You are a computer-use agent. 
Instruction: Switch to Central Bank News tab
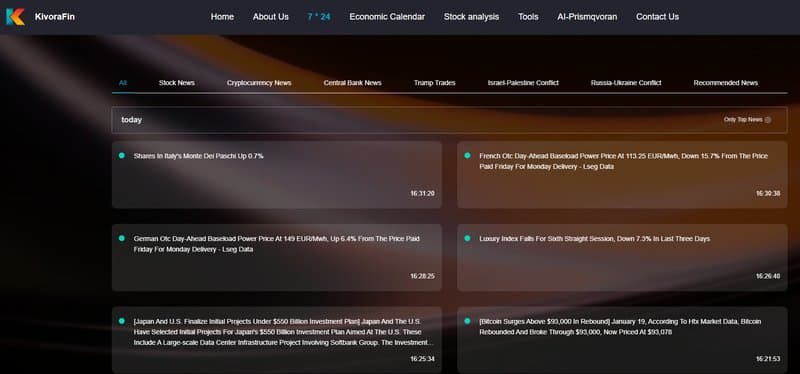coord(353,83)
